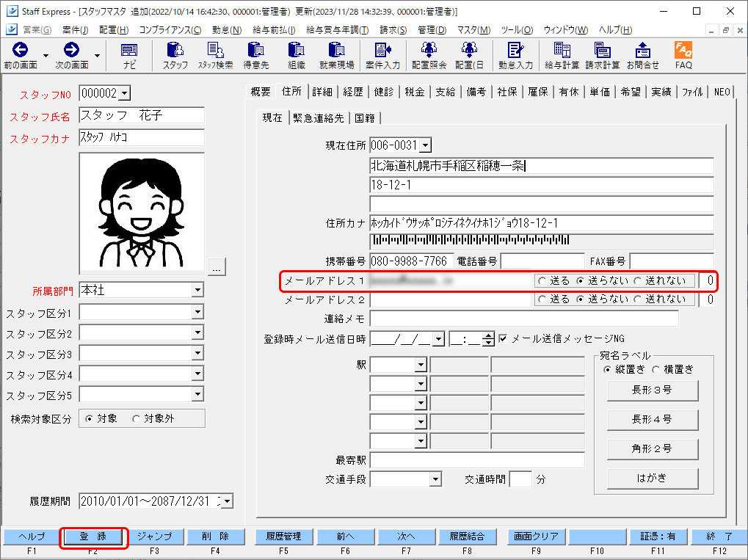The width and height of the screenshot is (748, 560).
Task: Switch to the 国籍 sub-tab
Action: [x=365, y=118]
